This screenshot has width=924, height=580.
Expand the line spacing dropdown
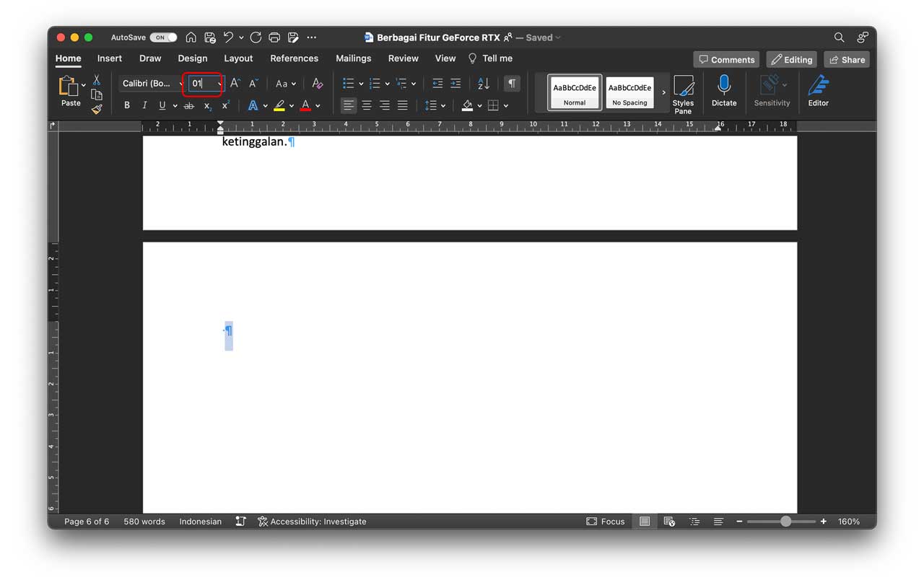443,106
